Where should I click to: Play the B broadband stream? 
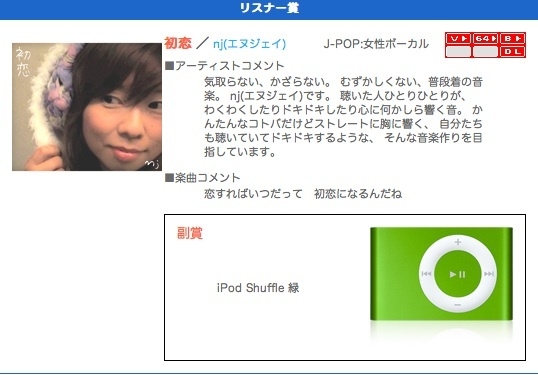pyautogui.click(x=512, y=39)
